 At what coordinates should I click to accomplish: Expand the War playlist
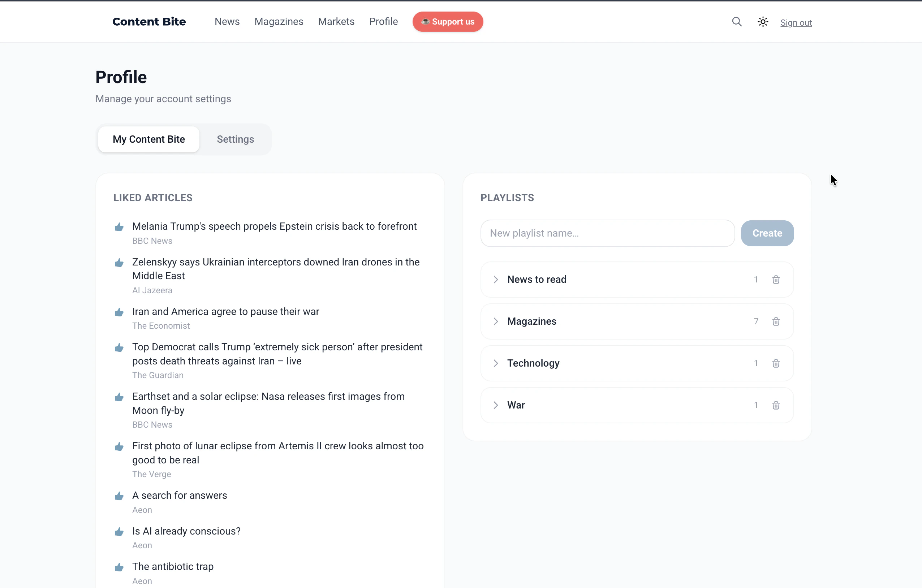pos(496,405)
